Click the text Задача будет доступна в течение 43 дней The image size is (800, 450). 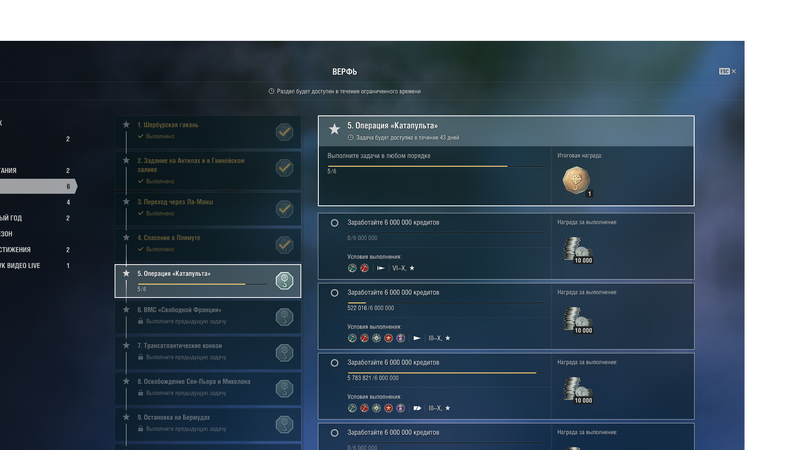[407, 138]
